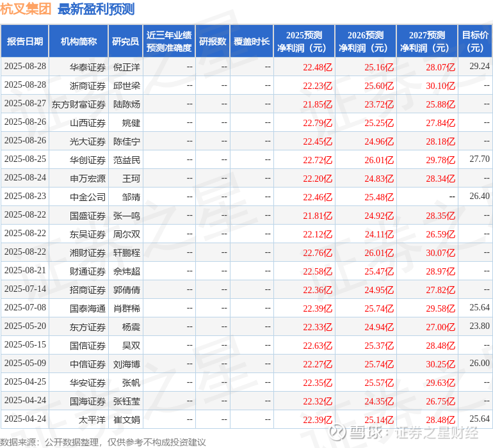Click report date 2025-07-14
This screenshot has width=493, height=448.
point(25,289)
